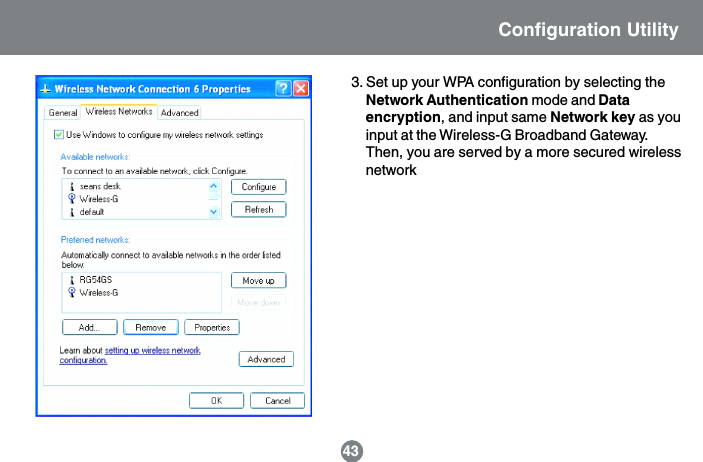Viewport: 703px width, 462px height.
Task: Click the Configure button
Action: 259,187
